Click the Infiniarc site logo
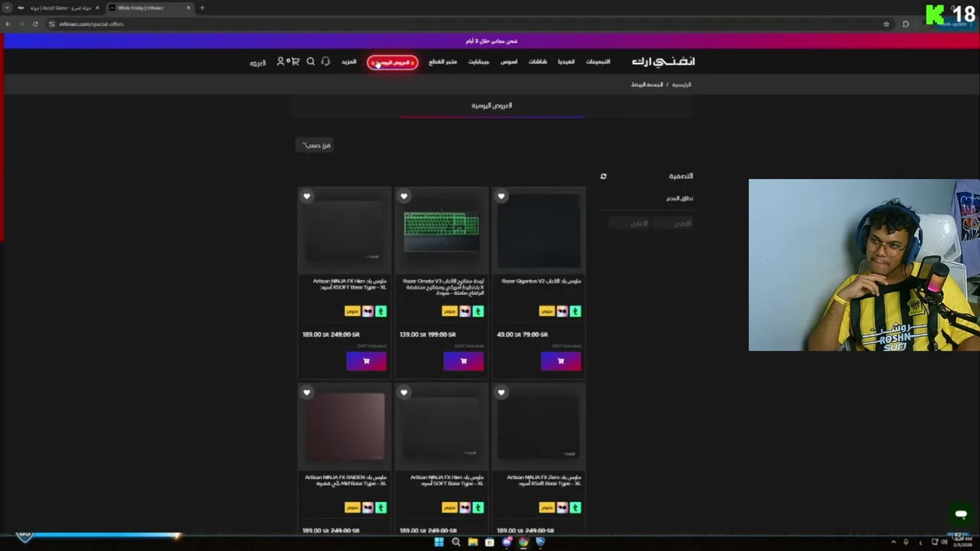Screen dimensions: 980x551 coord(663,61)
